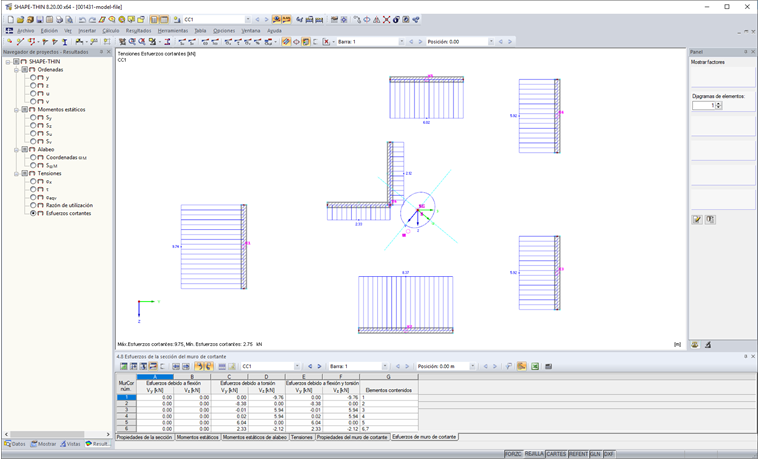Click the Undo arrow icon

coord(82,19)
